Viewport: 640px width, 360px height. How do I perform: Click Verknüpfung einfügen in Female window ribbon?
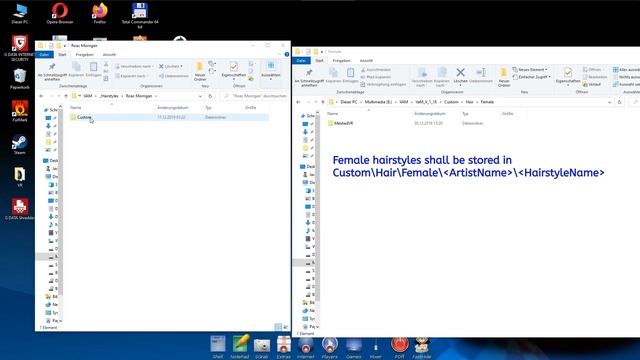pyautogui.click(x=383, y=84)
